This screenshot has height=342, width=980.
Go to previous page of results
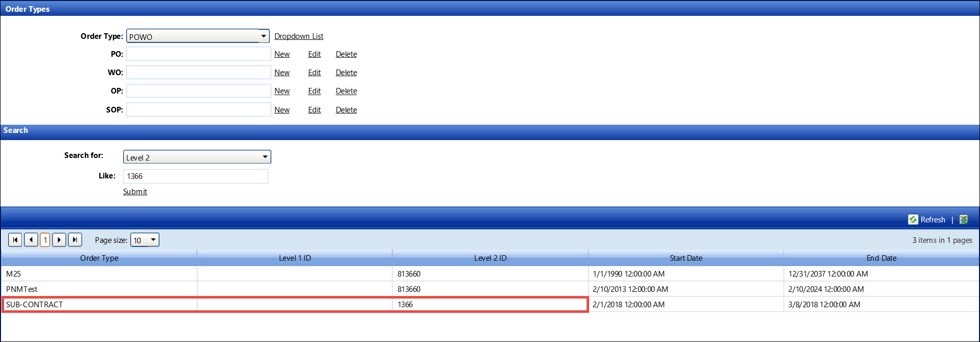31,240
